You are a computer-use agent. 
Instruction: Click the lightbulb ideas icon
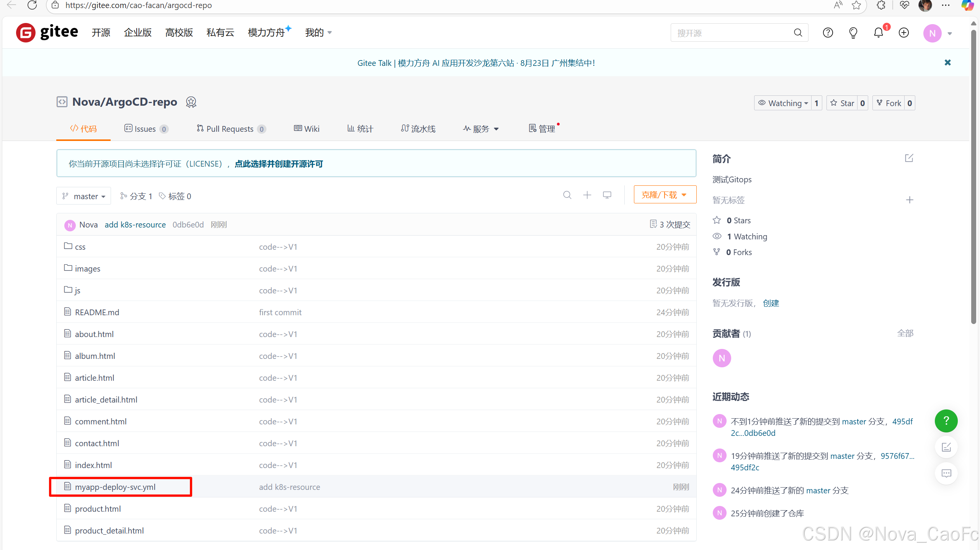point(853,33)
